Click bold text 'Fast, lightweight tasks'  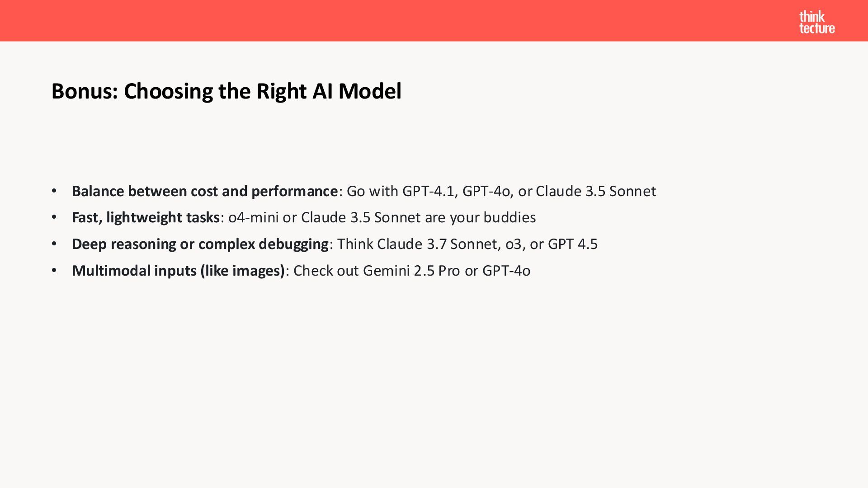coord(146,217)
